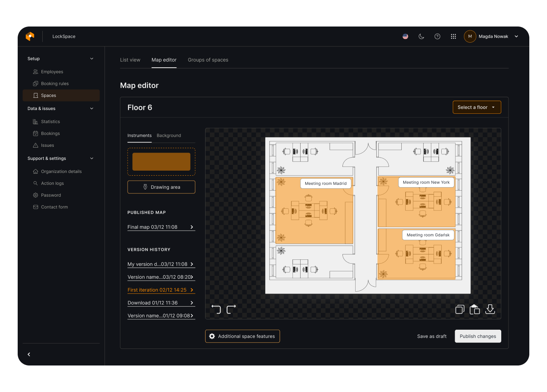Click the Employees people icon
The width and height of the screenshot is (547, 392).
(x=35, y=72)
